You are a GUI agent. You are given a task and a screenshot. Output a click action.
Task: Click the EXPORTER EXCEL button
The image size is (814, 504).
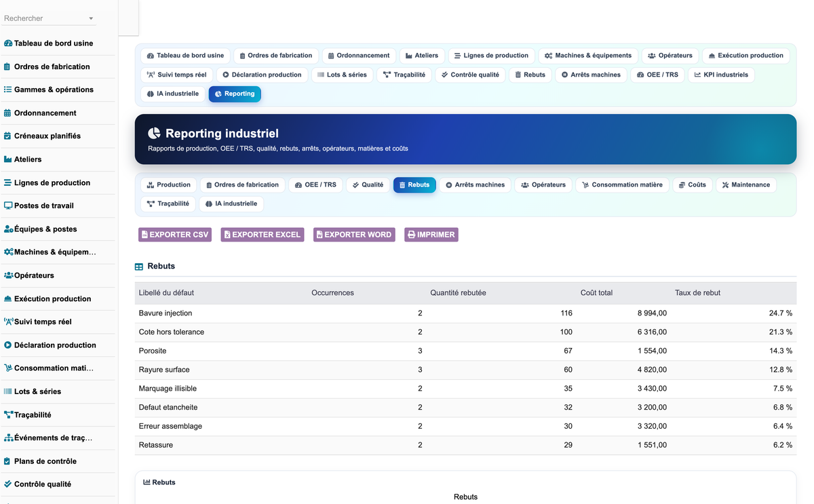point(263,235)
